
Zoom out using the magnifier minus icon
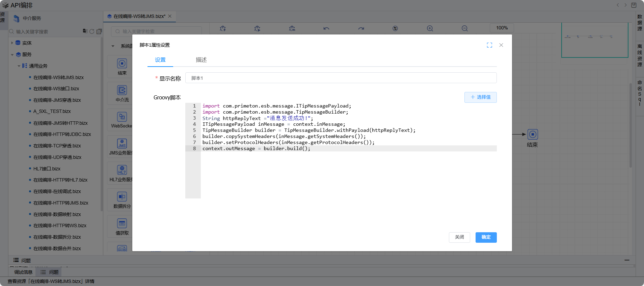(465, 29)
